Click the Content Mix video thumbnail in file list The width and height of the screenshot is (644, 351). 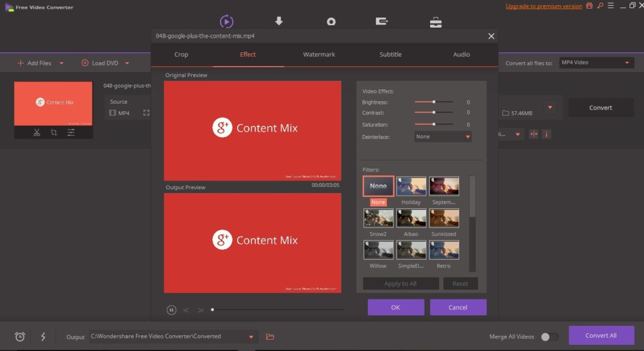pos(53,104)
